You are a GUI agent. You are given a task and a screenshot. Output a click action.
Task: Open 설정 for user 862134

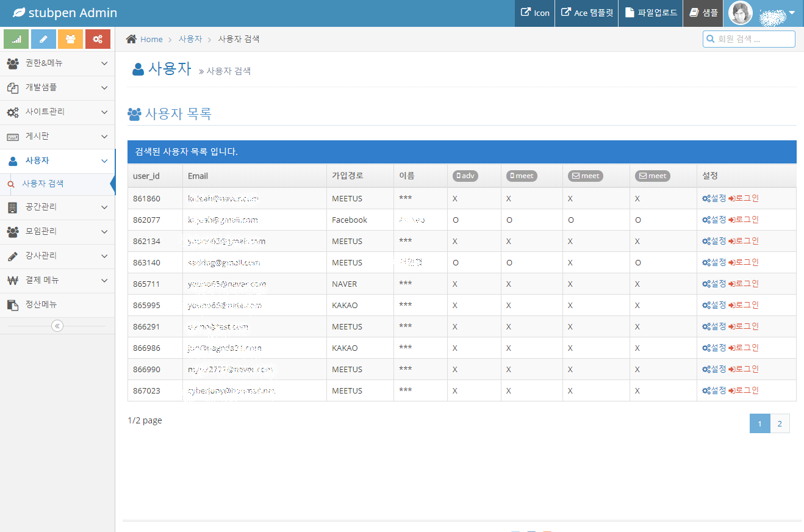click(x=714, y=241)
